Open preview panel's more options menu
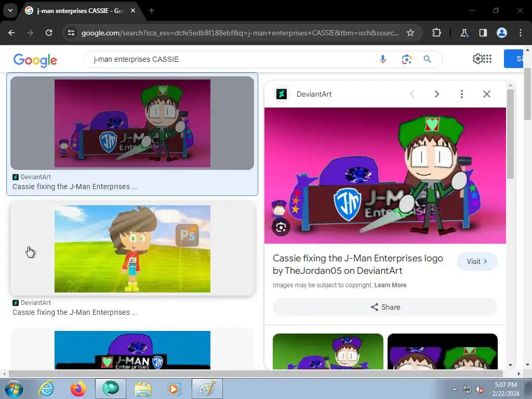The image size is (532, 399). click(x=462, y=94)
